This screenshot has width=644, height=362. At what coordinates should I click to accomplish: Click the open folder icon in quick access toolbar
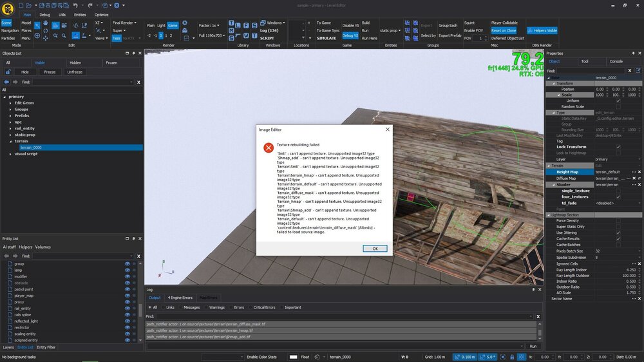tap(28, 5)
